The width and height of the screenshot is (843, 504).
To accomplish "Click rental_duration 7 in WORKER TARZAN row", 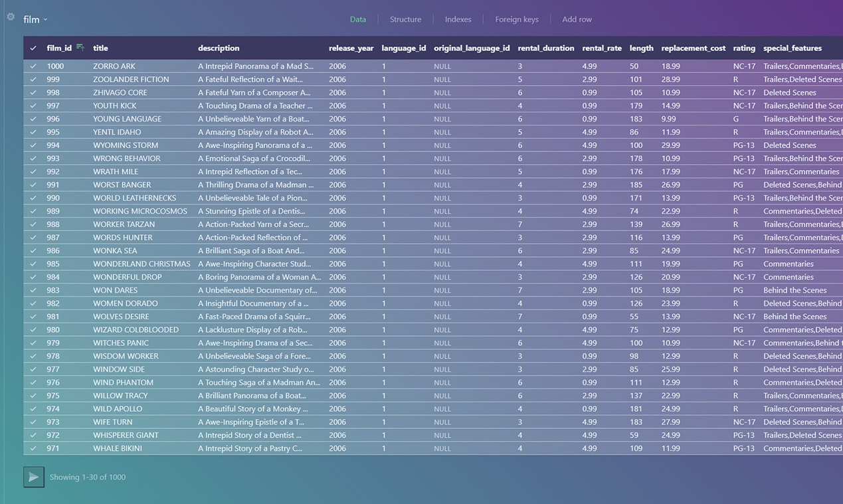I will pos(520,224).
